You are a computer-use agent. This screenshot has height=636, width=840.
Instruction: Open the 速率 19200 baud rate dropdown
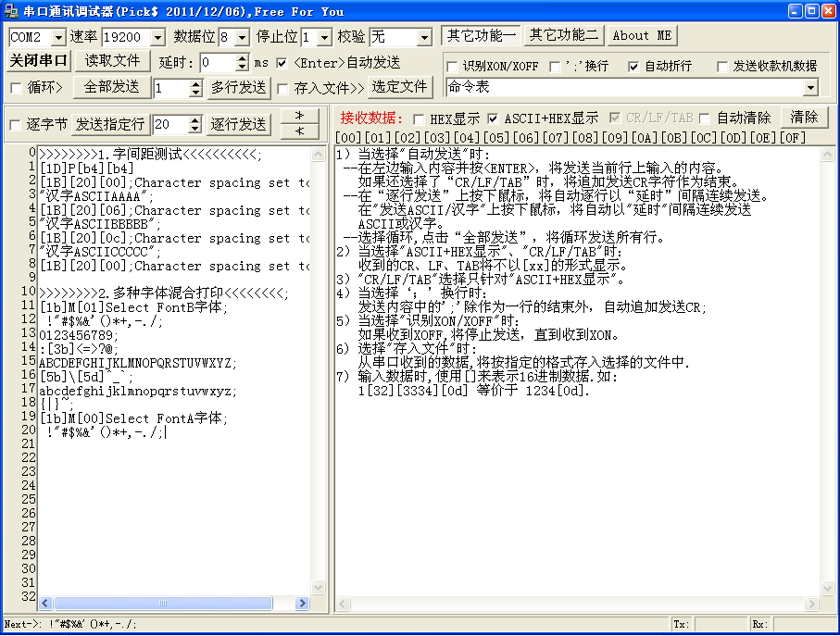click(x=157, y=37)
